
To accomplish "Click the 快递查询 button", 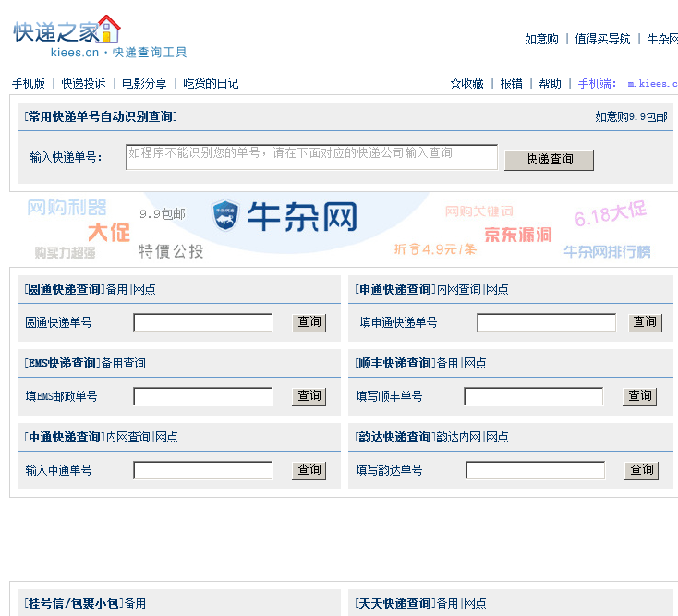I will coord(550,160).
